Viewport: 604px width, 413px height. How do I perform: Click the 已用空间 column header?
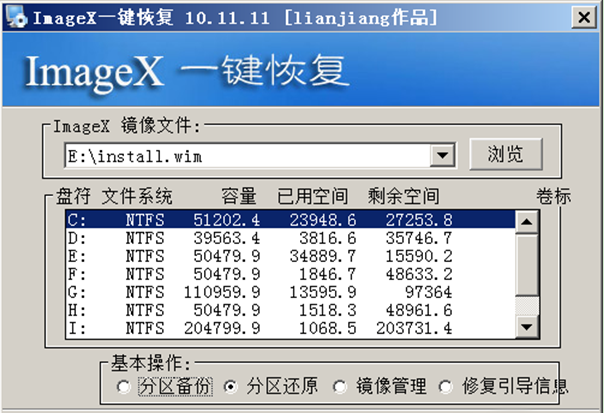[312, 196]
